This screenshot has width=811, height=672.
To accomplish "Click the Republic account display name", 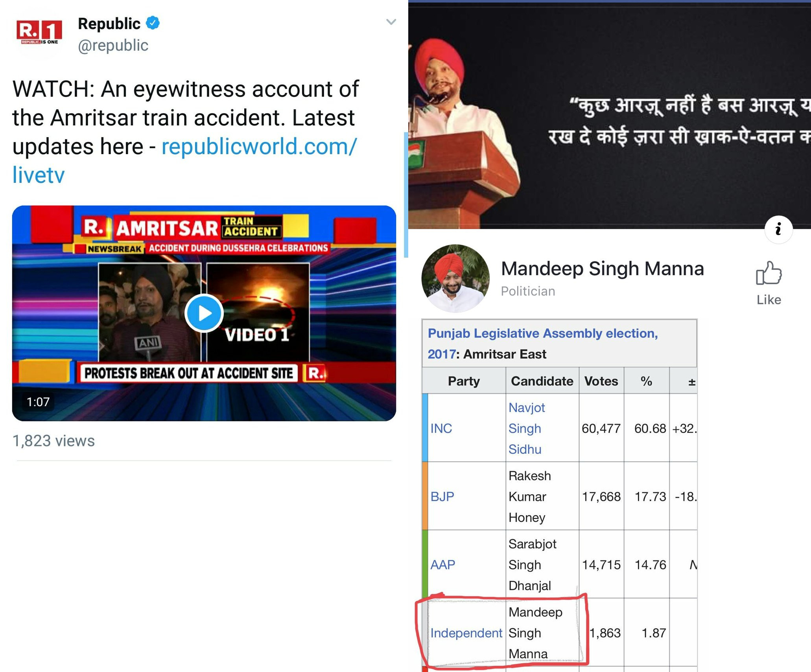I will (x=109, y=24).
